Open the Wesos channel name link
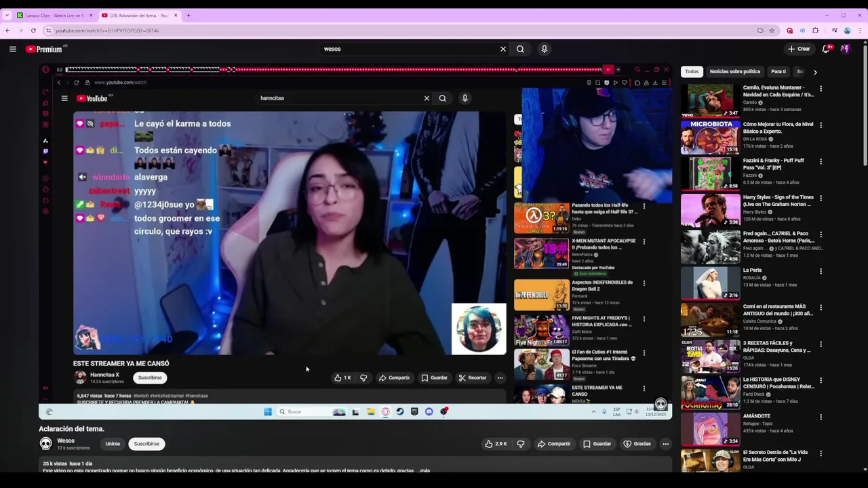 (x=66, y=441)
